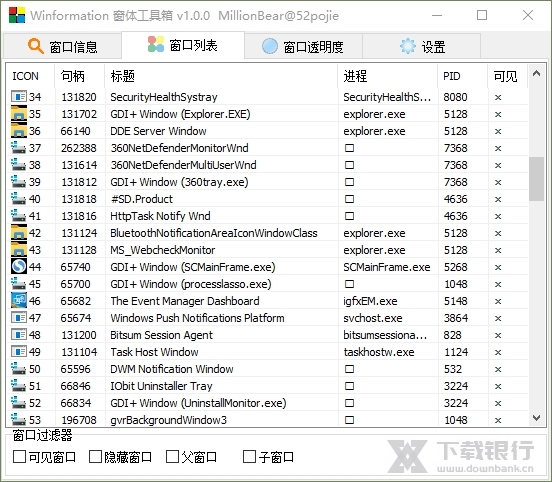Viewport: 552px width, 482px height.
Task: Select the Task Host Window title
Action: (154, 352)
